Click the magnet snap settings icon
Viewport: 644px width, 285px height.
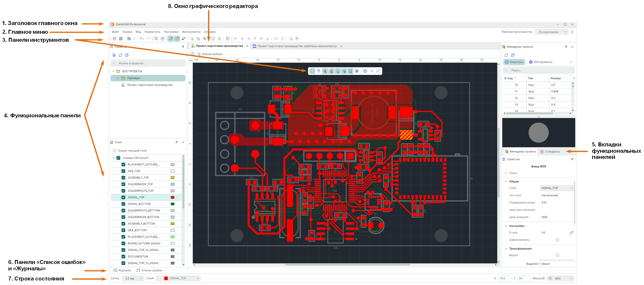pos(183,39)
